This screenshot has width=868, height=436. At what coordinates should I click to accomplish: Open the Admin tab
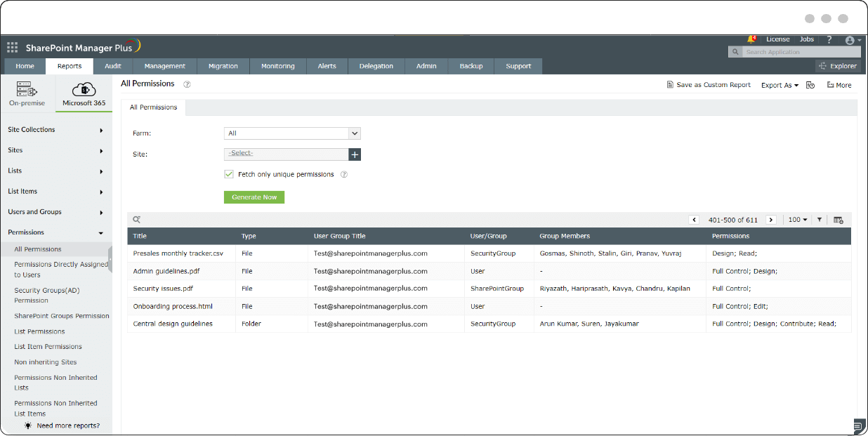(x=426, y=66)
